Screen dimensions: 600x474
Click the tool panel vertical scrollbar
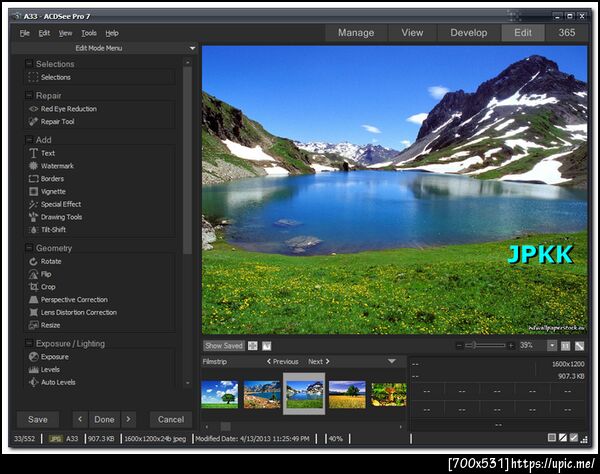(187, 160)
